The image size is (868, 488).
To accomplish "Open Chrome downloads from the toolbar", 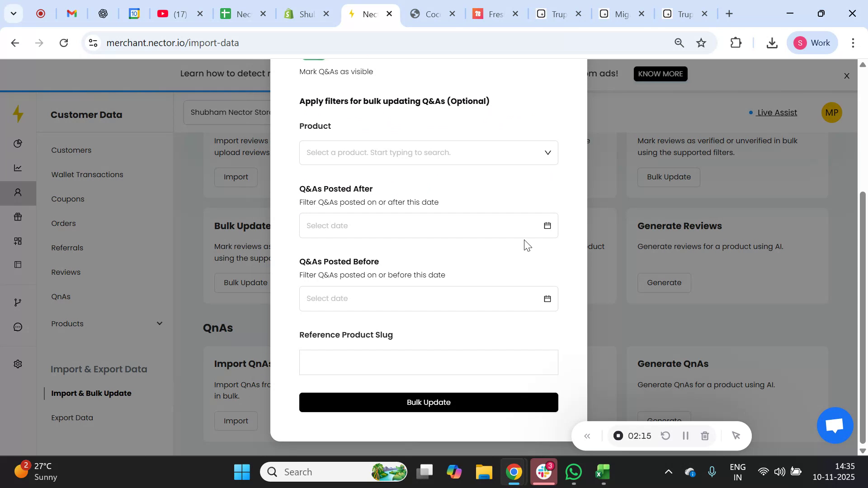I will click(772, 42).
